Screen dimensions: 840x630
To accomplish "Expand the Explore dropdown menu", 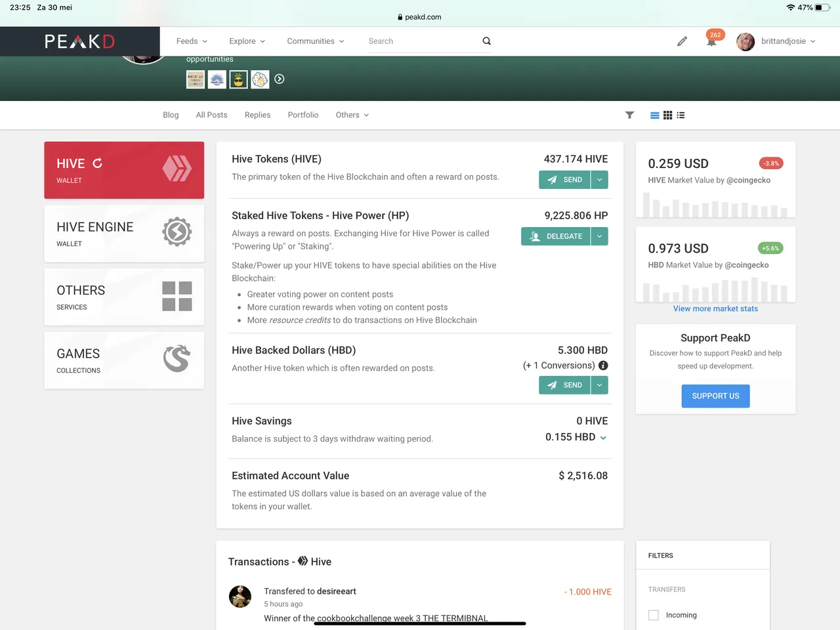I will [247, 41].
